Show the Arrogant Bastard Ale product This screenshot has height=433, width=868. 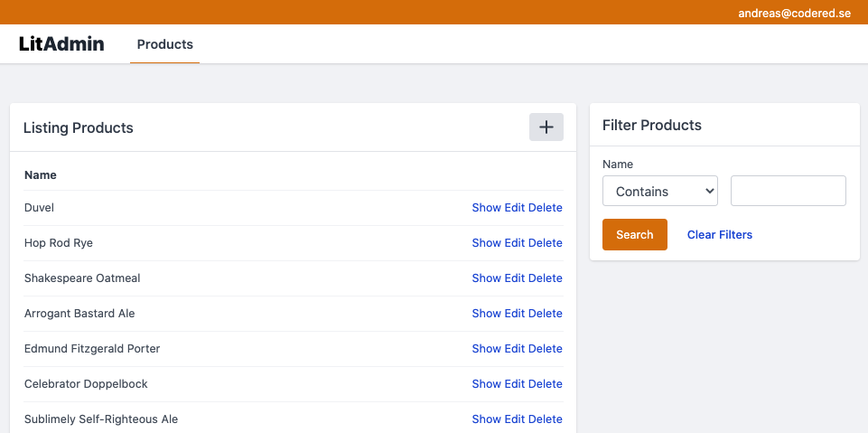click(486, 314)
